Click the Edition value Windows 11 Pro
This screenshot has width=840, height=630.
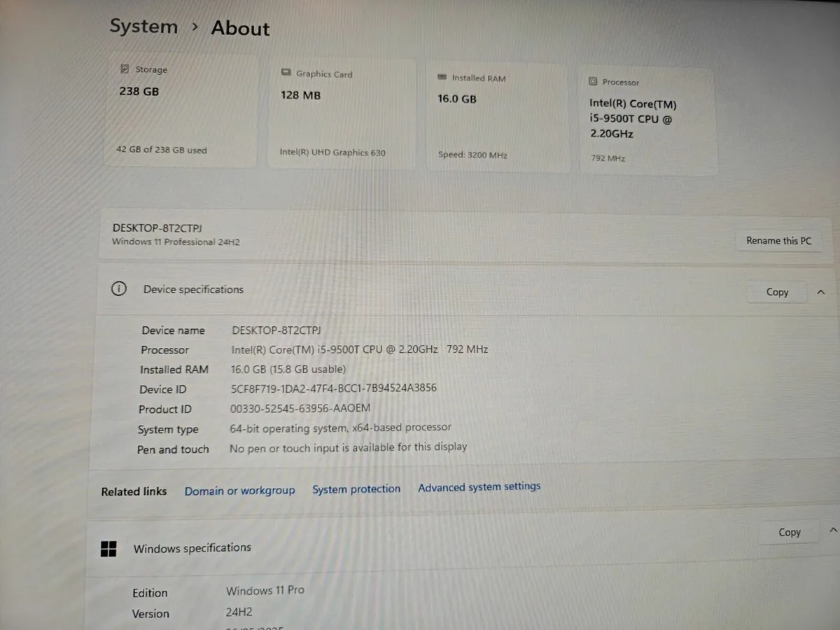click(x=265, y=590)
